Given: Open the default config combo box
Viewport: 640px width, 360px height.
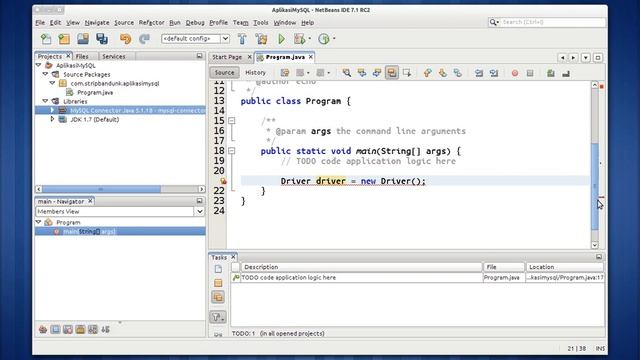Looking at the screenshot, I should tap(195, 39).
